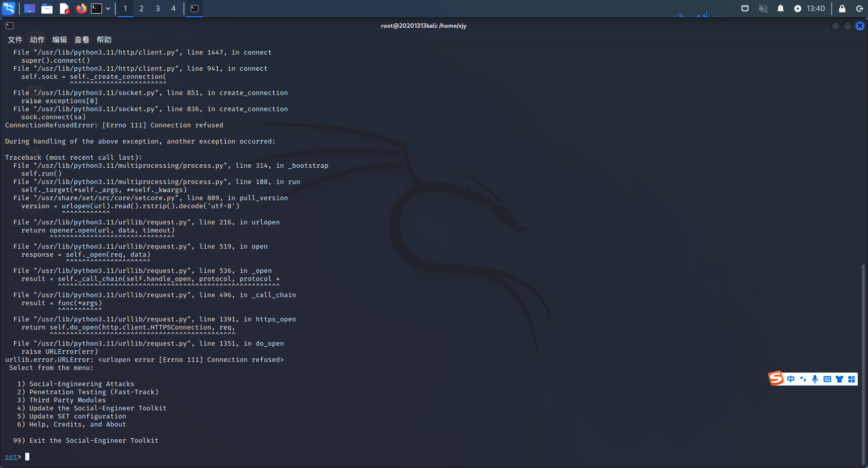The width and height of the screenshot is (868, 468).
Task: Click the "ConnectionRefusedError: [Errno 111]" line
Action: click(114, 125)
